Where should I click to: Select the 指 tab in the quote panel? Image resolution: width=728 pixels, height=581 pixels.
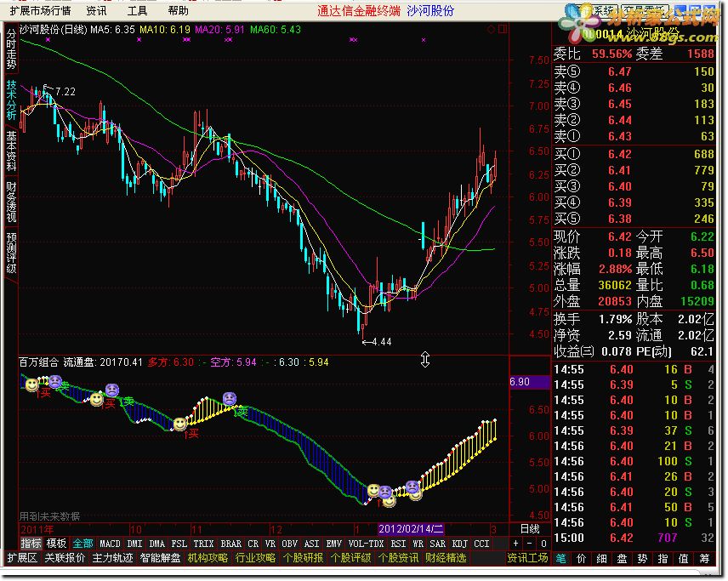[x=663, y=558]
